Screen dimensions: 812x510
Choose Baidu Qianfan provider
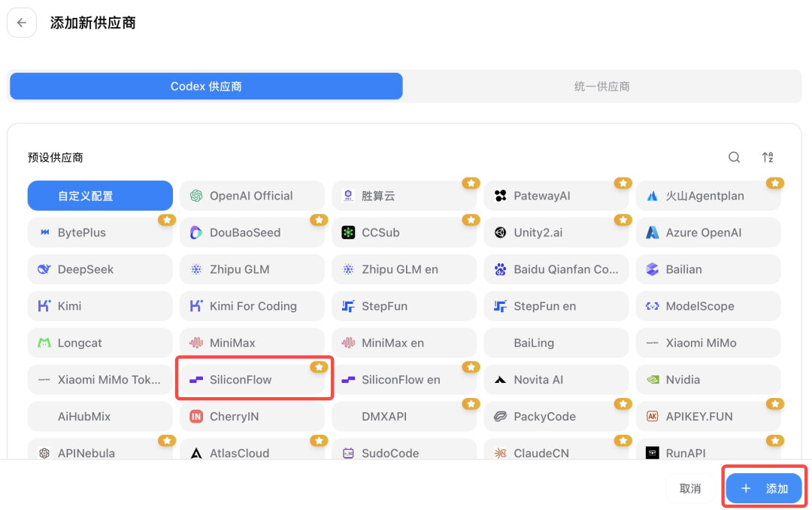pyautogui.click(x=556, y=269)
